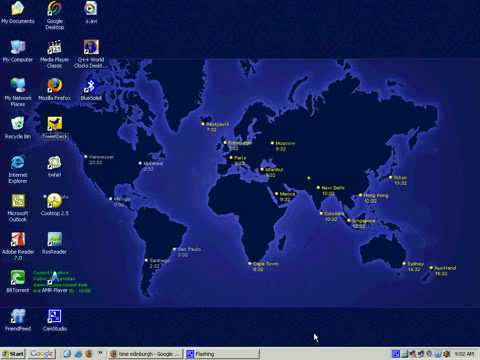Select the Bluetooth (BlueSoleil) shortcut icon

click(x=91, y=89)
